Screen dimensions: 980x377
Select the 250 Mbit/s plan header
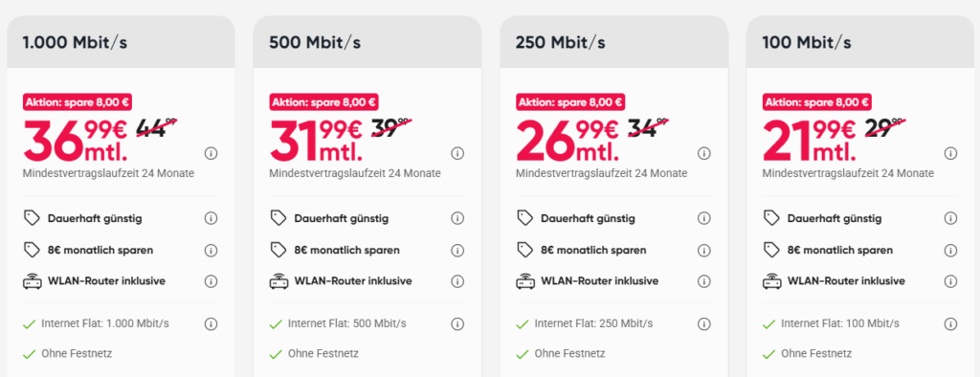click(x=613, y=42)
